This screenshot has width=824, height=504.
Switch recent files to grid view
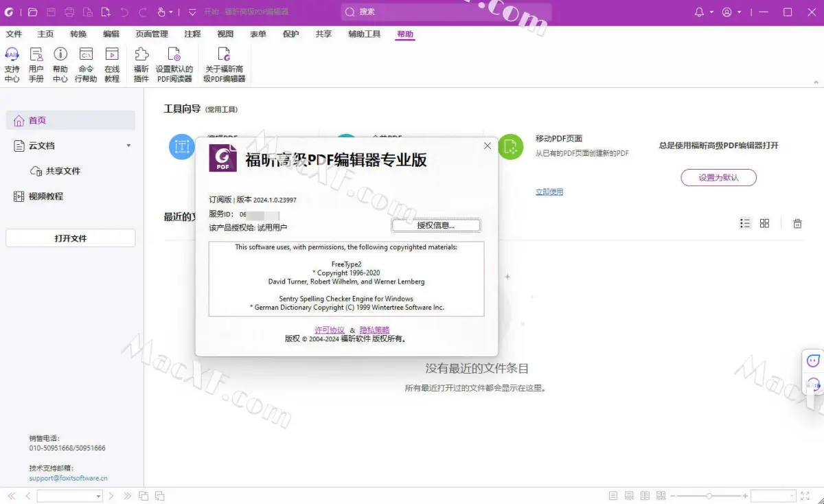764,223
